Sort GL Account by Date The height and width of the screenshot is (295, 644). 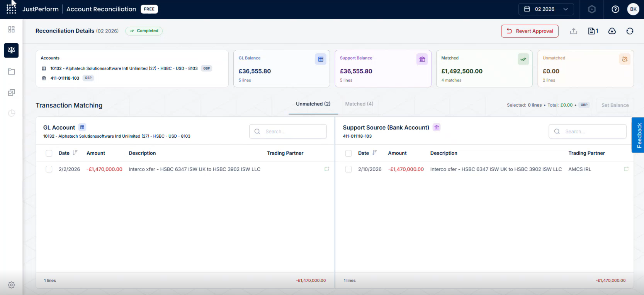75,153
